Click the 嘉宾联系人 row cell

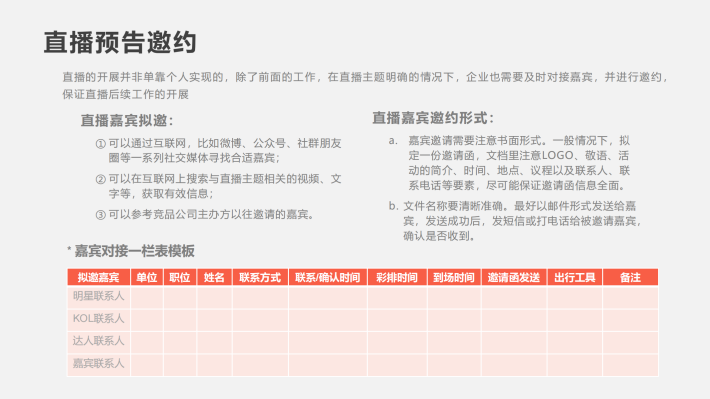[99, 364]
